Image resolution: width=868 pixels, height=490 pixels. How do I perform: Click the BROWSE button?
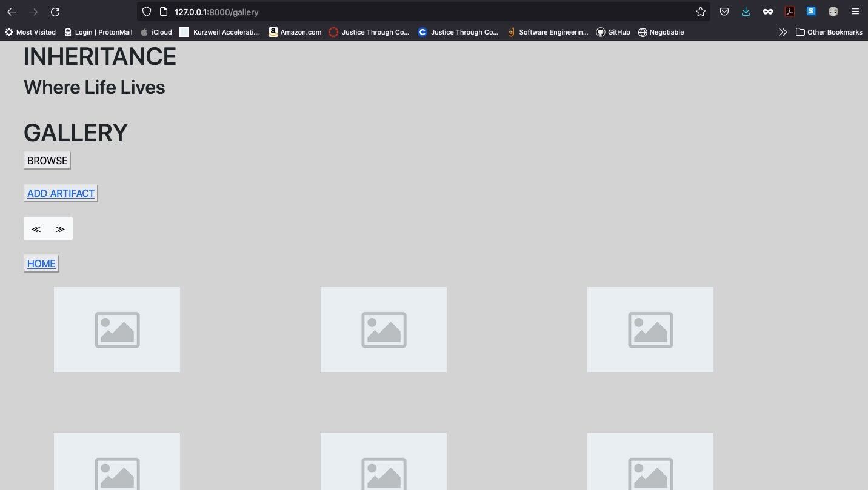pos(47,161)
